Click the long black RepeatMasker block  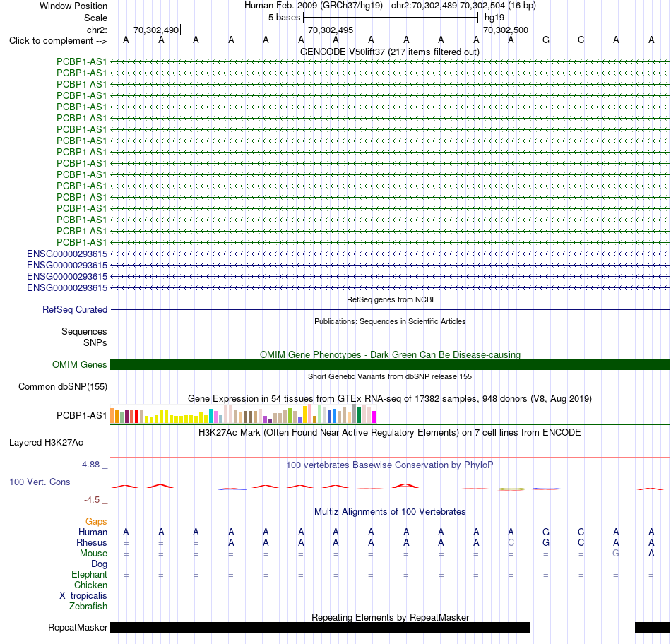click(320, 627)
